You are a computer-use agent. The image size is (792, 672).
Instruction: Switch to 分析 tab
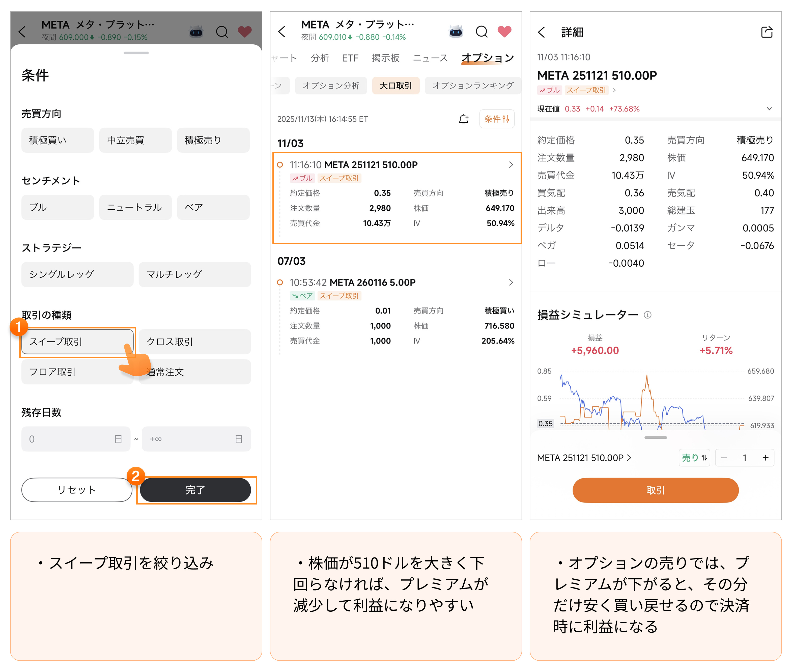pos(320,58)
